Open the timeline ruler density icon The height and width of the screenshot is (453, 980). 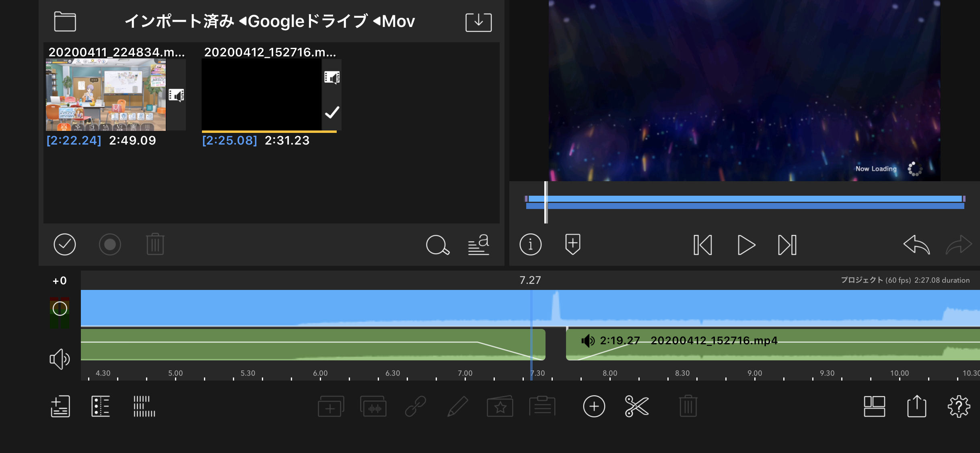coord(144,406)
